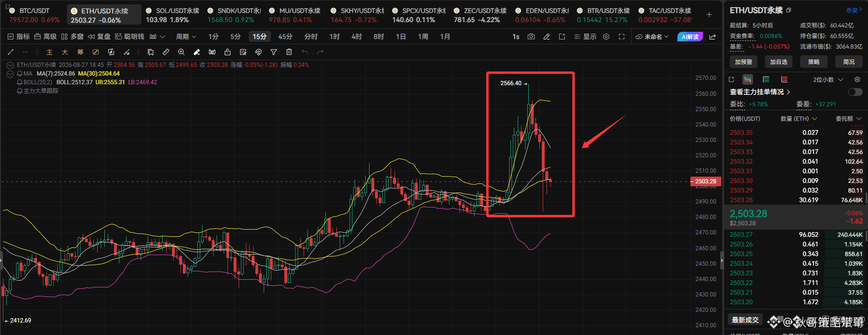Click sell order price 2503.35
The image size is (868, 335).
[741, 132]
